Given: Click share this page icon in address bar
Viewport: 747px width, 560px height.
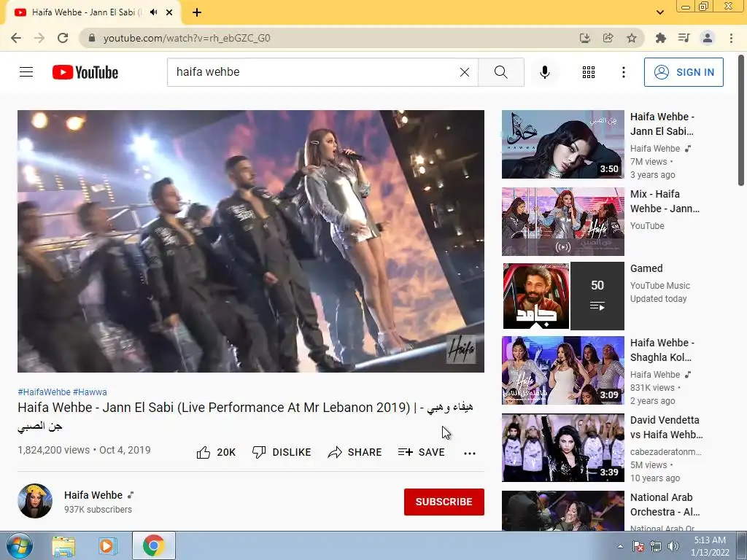Looking at the screenshot, I should (x=608, y=38).
